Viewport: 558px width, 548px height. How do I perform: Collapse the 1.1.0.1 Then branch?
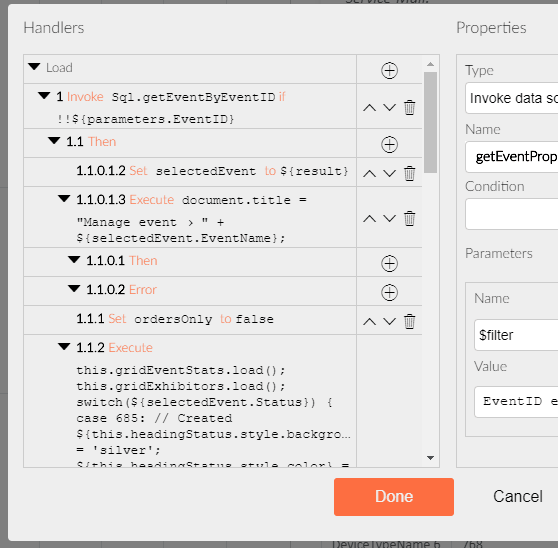coord(74,260)
